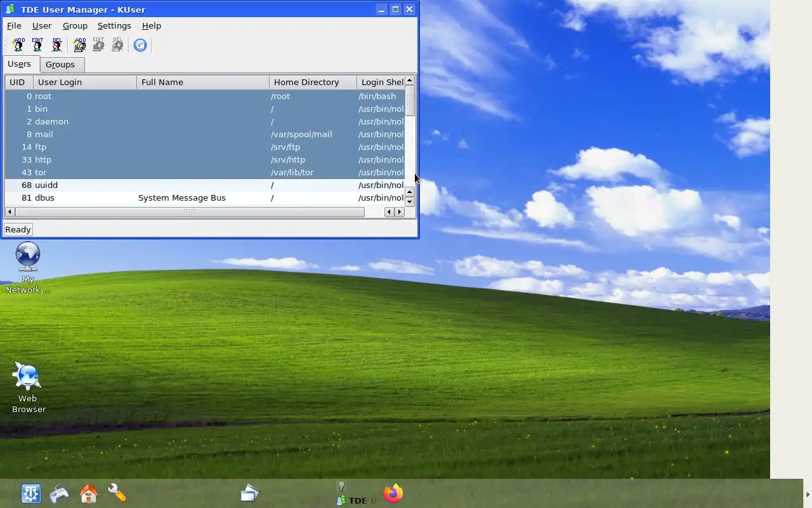
Task: Click the vertical scrollbar up arrow at top
Action: coord(409,80)
